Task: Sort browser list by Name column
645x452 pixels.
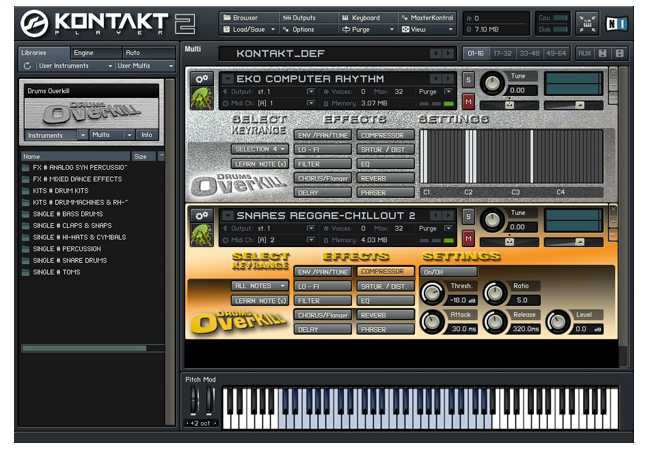Action: coord(75,156)
